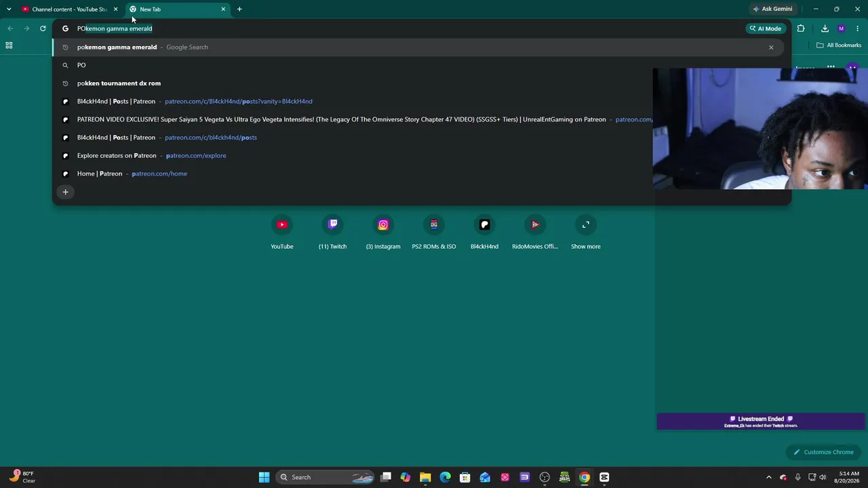868x488 pixels.
Task: Open OBS Studio from the taskbar
Action: [545, 477]
